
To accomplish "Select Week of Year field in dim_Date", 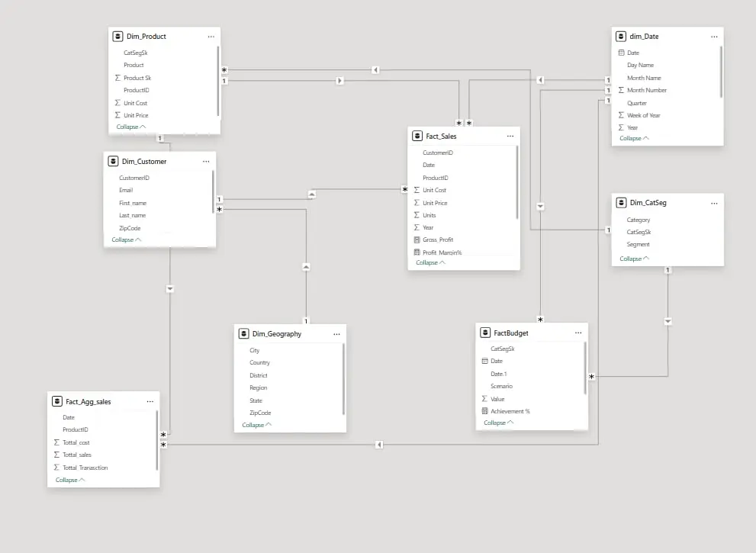I will click(x=644, y=115).
